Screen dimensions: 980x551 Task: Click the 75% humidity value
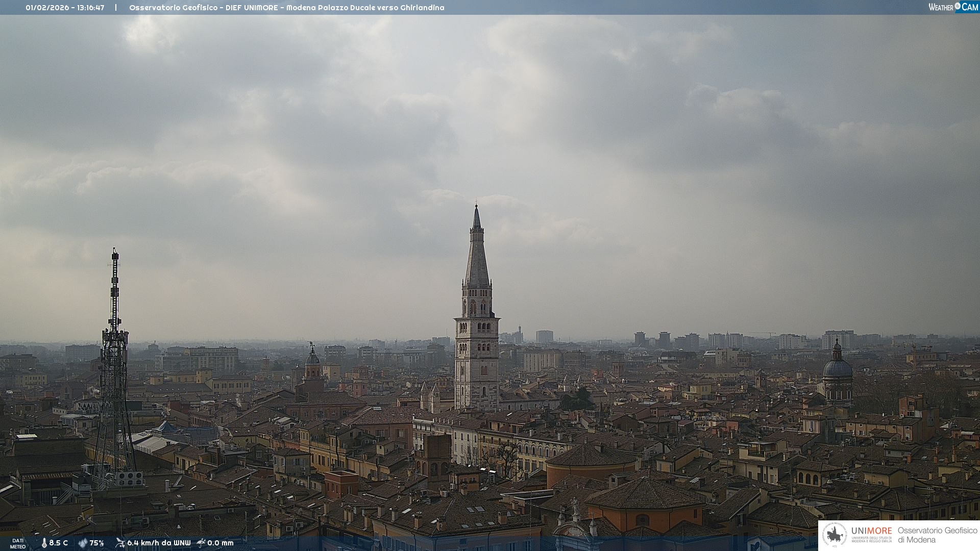tap(97, 543)
